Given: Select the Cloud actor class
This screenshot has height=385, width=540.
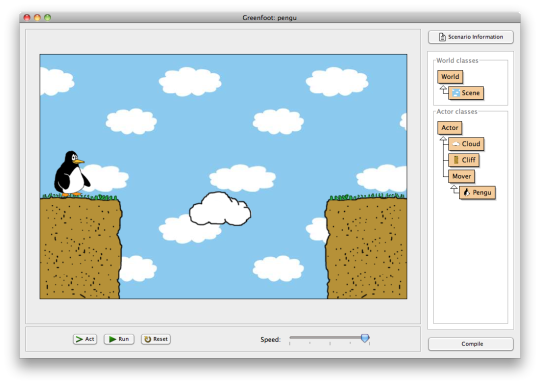Looking at the screenshot, I should point(466,144).
